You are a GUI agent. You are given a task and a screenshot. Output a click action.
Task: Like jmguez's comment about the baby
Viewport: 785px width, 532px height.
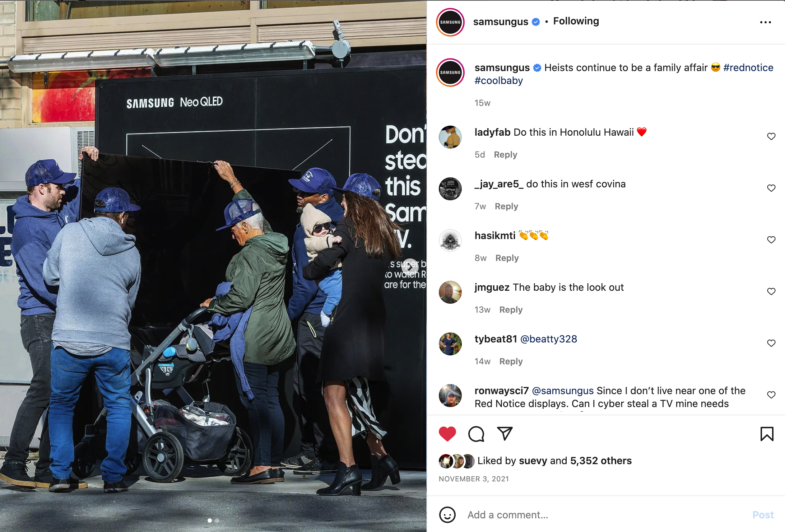(x=771, y=291)
